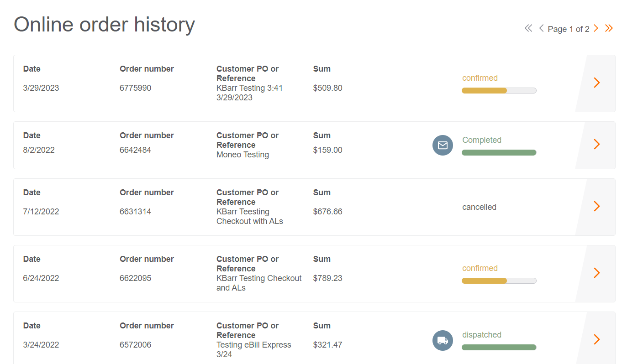Click the Moneo Testing reference text
This screenshot has height=364, width=622.
click(x=242, y=155)
